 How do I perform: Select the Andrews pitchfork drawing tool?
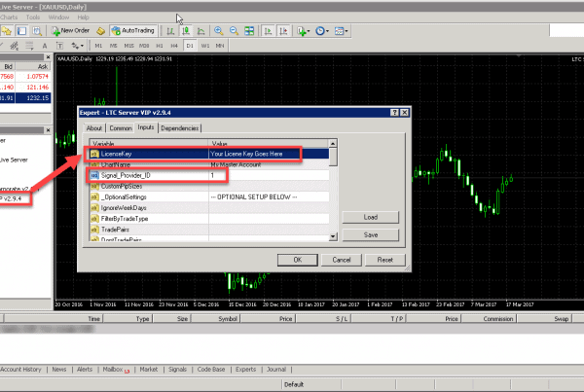click(x=15, y=46)
